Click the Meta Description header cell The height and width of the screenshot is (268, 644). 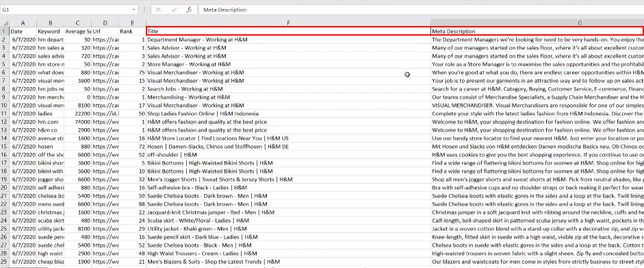click(x=537, y=31)
